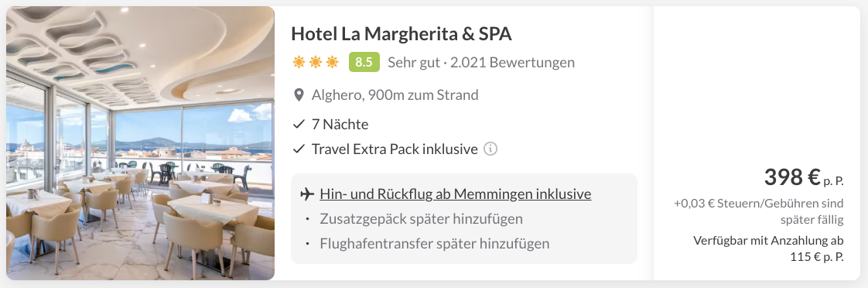Click the second sun rating icon
This screenshot has height=288, width=868.
pyautogui.click(x=316, y=62)
